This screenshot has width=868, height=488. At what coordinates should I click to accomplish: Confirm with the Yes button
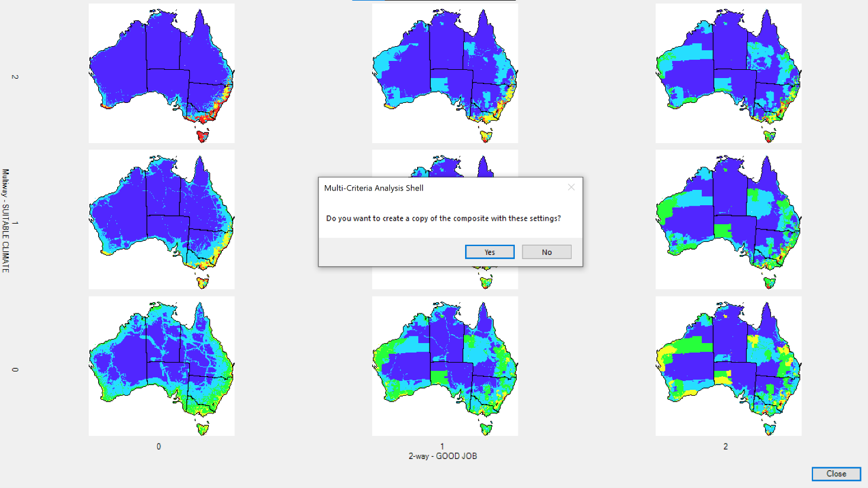(489, 252)
